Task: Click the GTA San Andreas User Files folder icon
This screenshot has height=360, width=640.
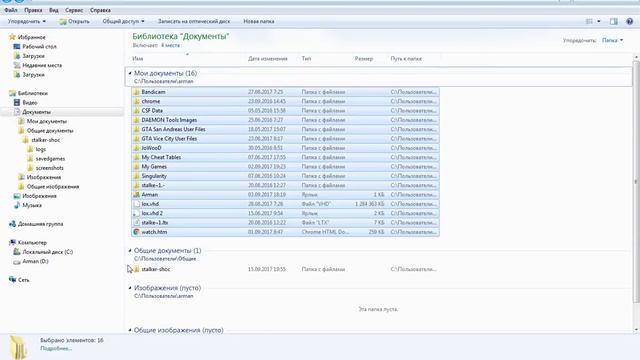Action: tap(136, 129)
